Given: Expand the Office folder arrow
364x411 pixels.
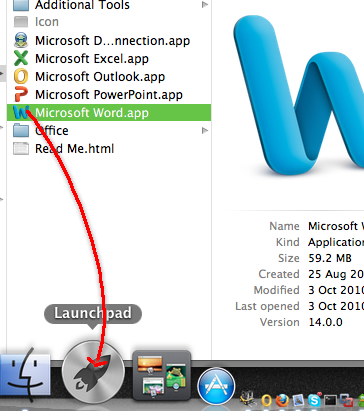Looking at the screenshot, I should click(x=205, y=130).
